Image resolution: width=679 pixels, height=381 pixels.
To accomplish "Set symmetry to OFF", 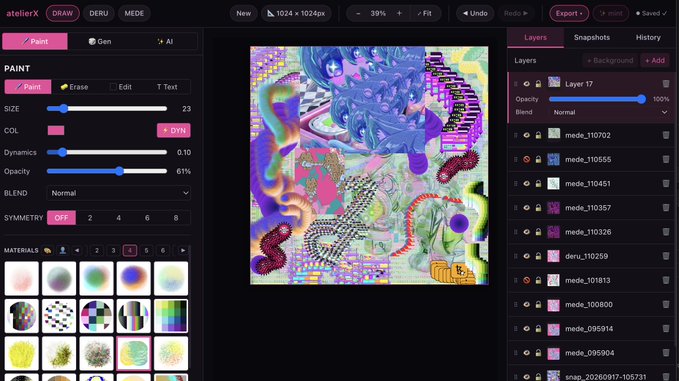I will click(61, 218).
